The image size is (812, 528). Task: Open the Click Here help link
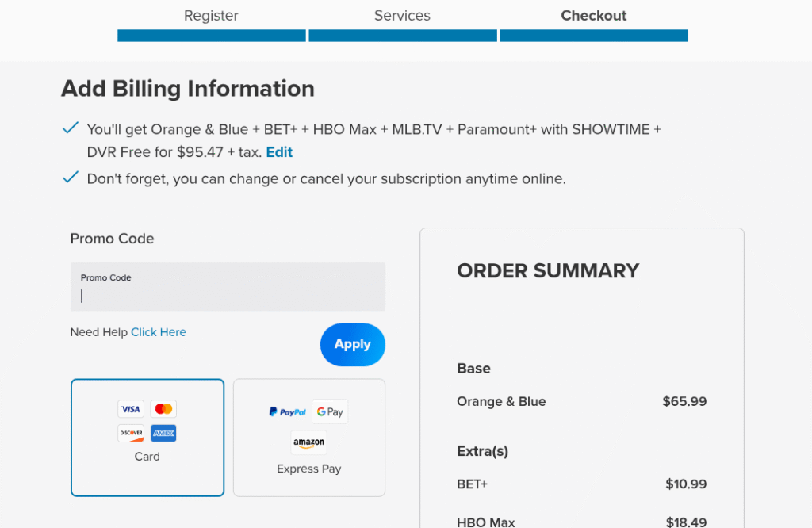[158, 332]
